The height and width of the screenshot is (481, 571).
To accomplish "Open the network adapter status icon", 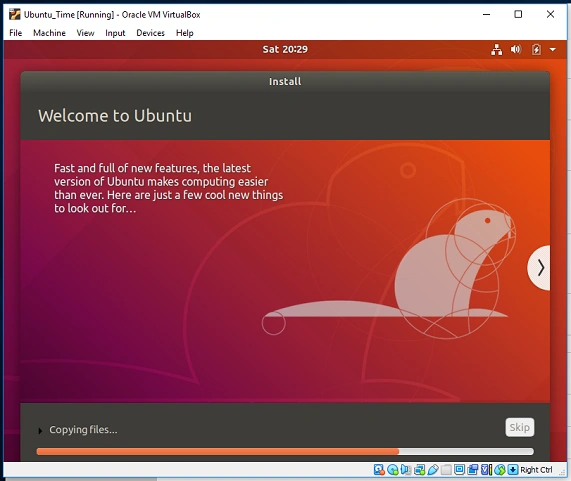I will (420, 470).
